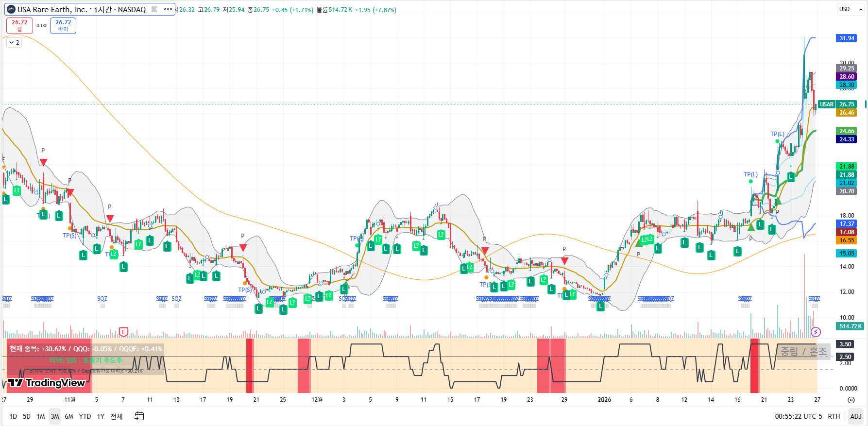
Task: Open chart settings hexagon gear icon
Action: click(851, 400)
